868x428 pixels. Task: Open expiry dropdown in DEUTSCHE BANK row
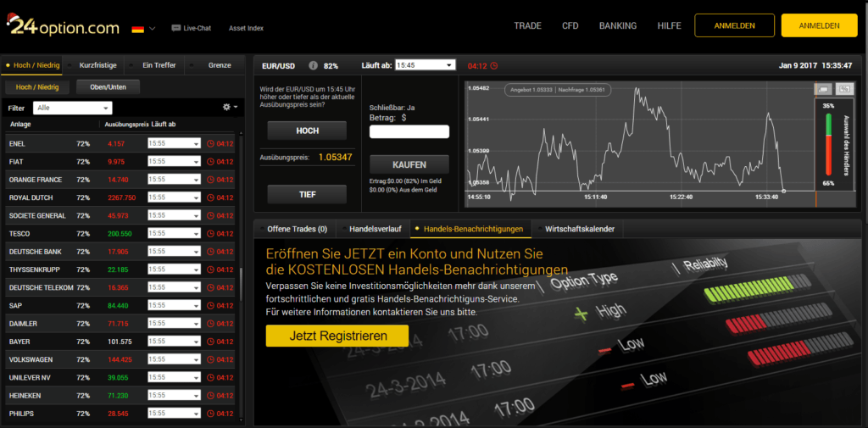[175, 252]
